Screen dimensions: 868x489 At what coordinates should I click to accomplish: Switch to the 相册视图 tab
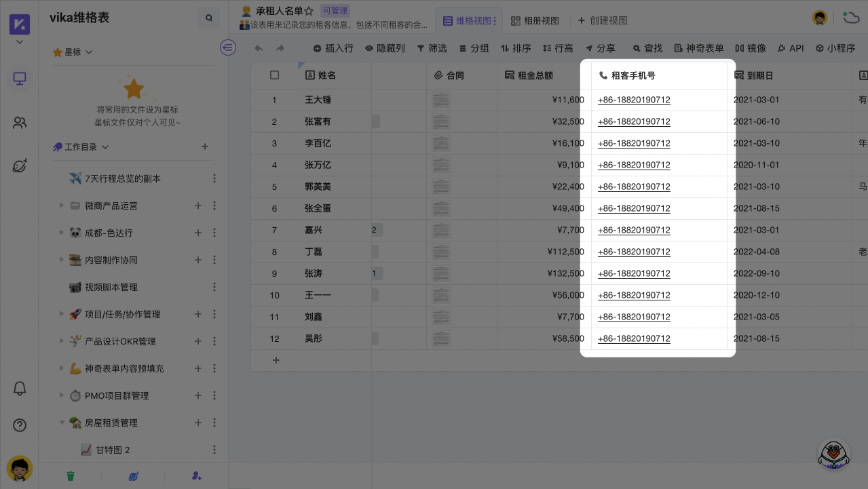(535, 20)
